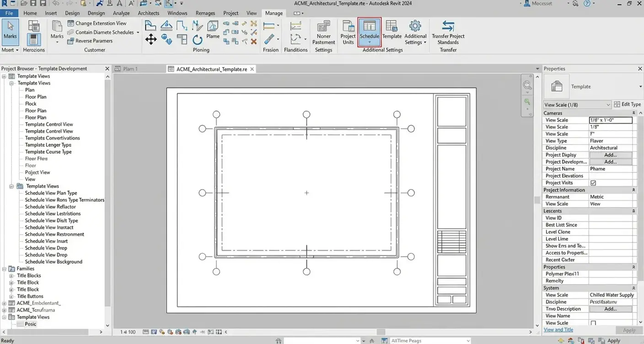Open Additional Settings gear icon
The image size is (644, 344).
tap(415, 27)
